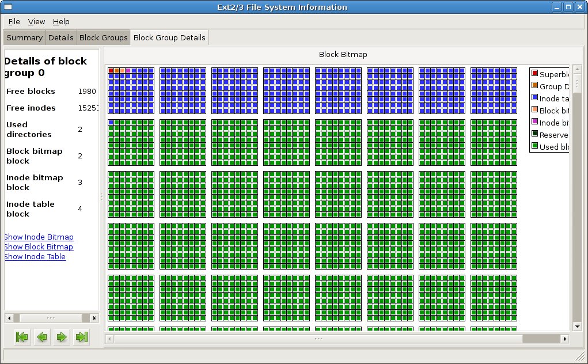This screenshot has height=364, width=588.
Task: Select the Details tab
Action: tap(60, 37)
